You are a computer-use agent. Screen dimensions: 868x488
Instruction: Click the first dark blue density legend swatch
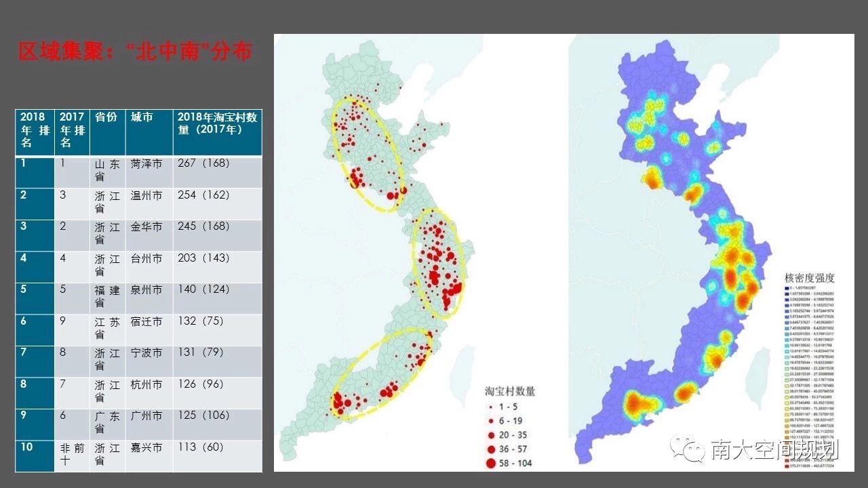tap(786, 289)
